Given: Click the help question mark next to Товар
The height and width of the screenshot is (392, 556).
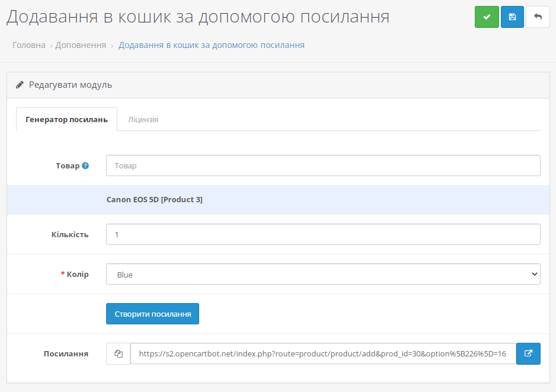Looking at the screenshot, I should 85,166.
